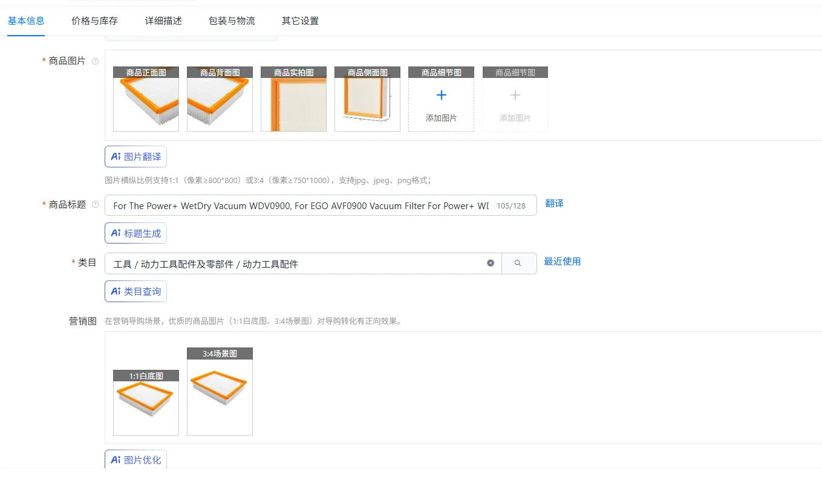Click the AI 图片优化 image optimization icon
Image resolution: width=822 pixels, height=504 pixels.
click(x=116, y=459)
